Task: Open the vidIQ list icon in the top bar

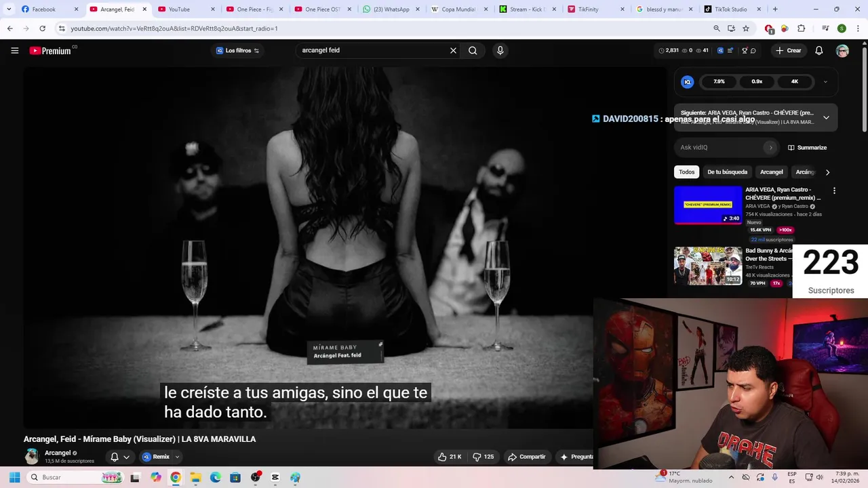Action: pos(730,51)
